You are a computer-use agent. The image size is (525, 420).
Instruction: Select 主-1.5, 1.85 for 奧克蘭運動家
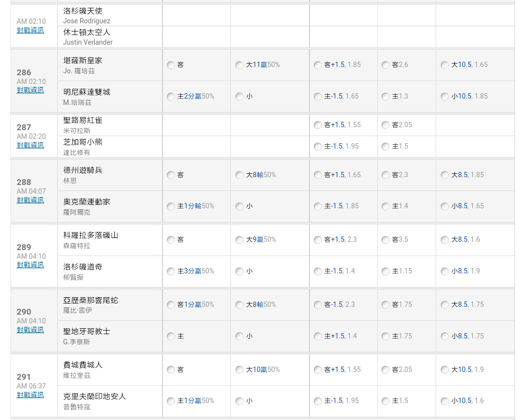[317, 206]
